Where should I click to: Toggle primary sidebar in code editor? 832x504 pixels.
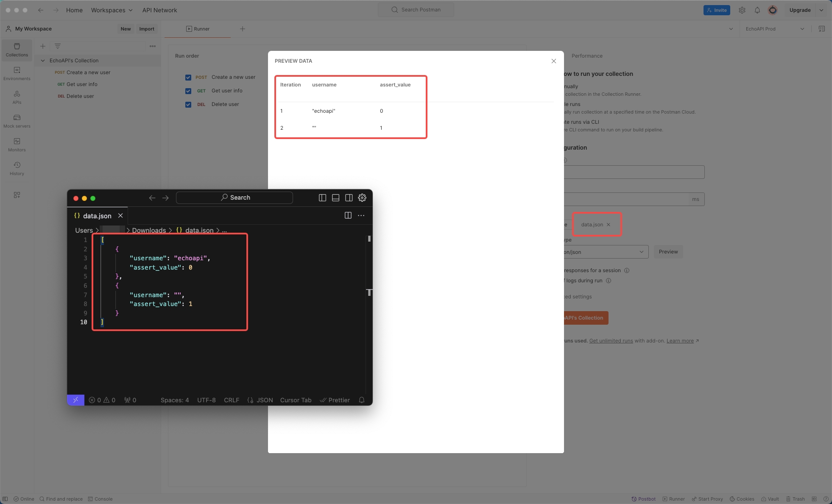[x=322, y=198]
